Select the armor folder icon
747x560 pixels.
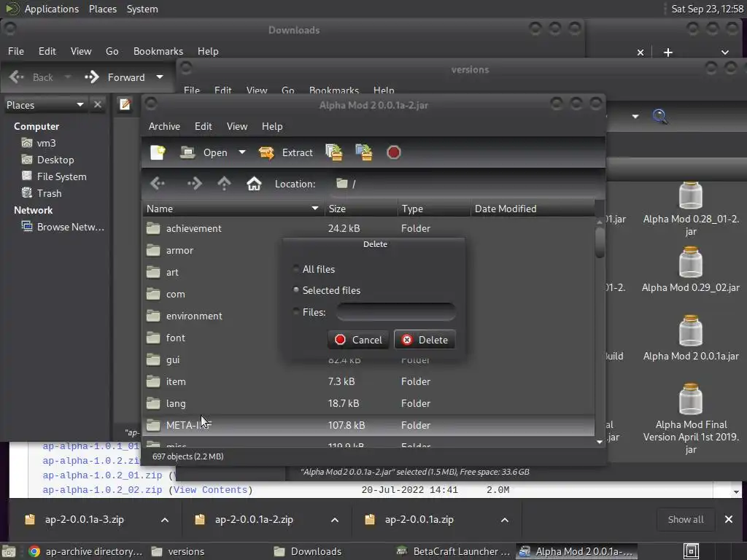153,250
